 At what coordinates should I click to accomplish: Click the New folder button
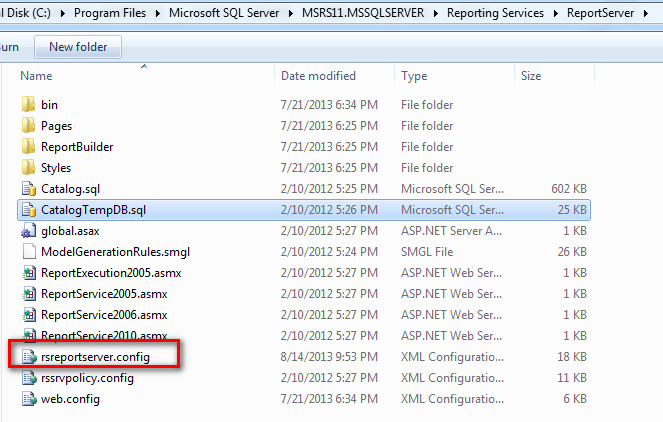pyautogui.click(x=78, y=47)
